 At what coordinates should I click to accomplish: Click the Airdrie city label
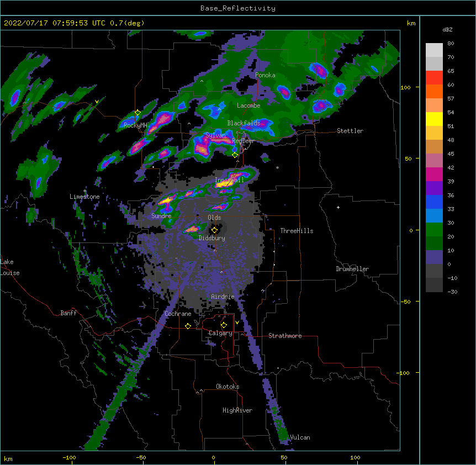point(223,297)
